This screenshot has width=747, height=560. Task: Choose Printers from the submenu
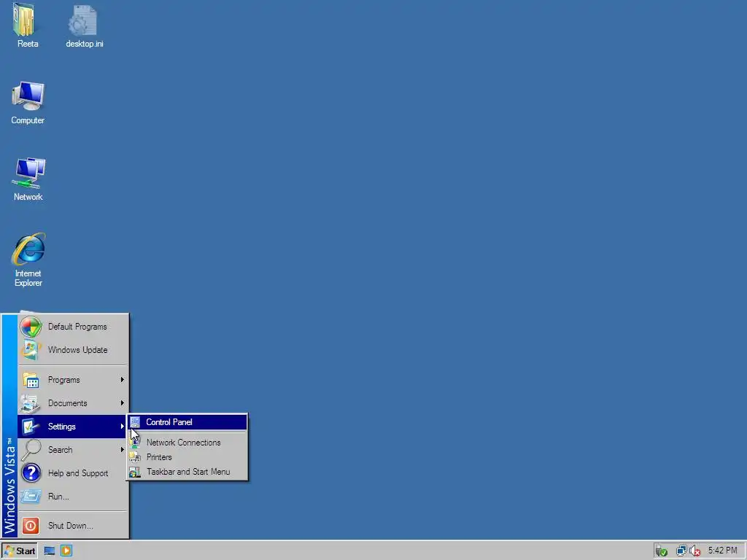click(x=187, y=457)
